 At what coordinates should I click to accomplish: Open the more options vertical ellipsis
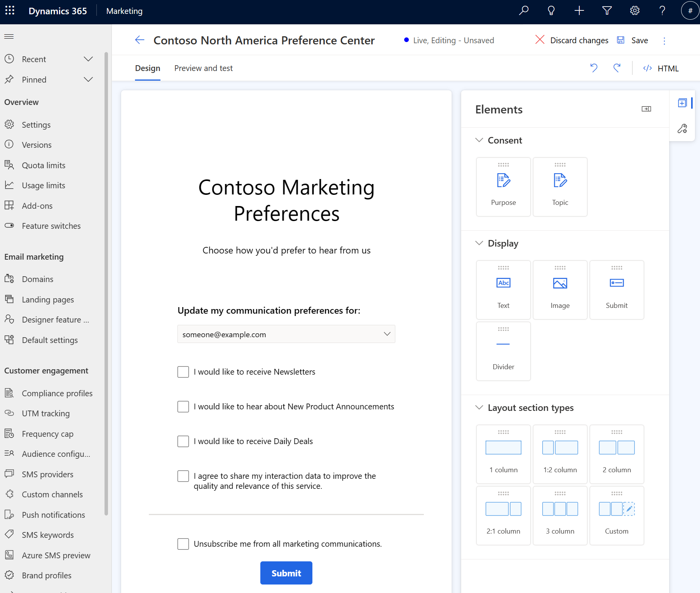pos(664,41)
